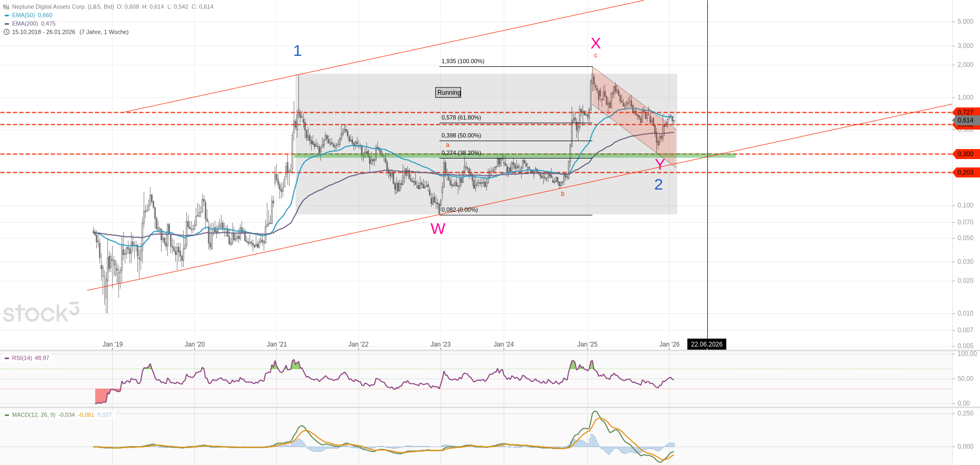
Task: Select the 0,578 (61.80%) Fibonacci level label
Action: (461, 117)
